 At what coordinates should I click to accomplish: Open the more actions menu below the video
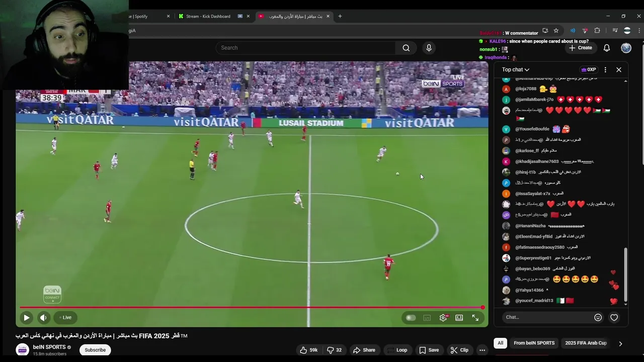pyautogui.click(x=482, y=350)
